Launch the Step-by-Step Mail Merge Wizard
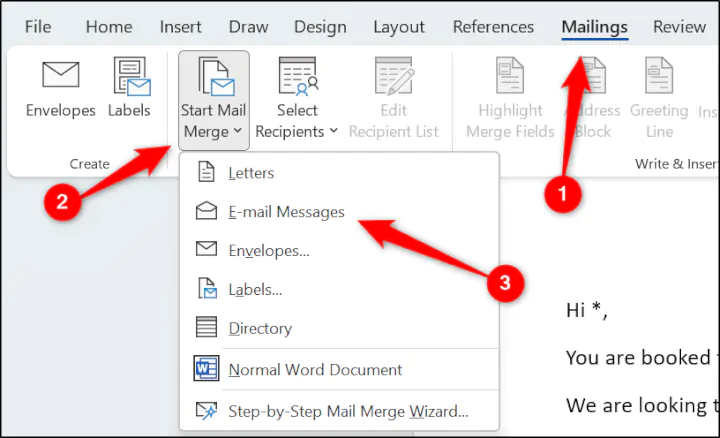 pyautogui.click(x=339, y=411)
